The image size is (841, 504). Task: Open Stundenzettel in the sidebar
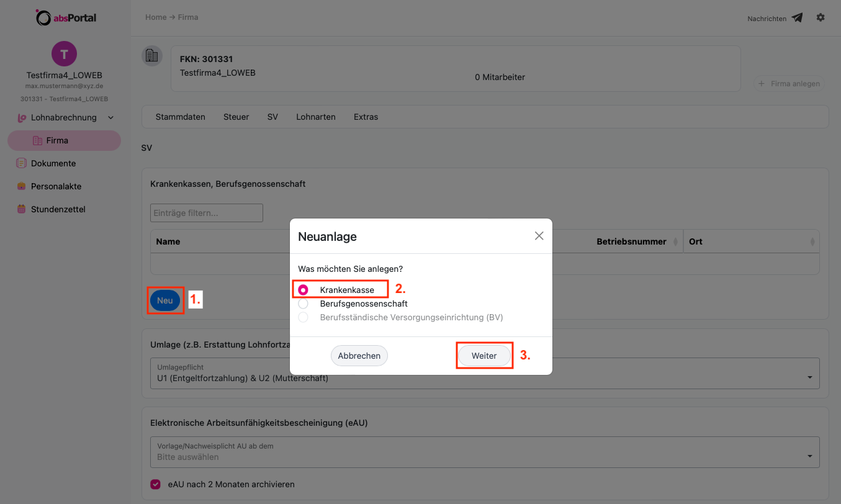pos(58,209)
